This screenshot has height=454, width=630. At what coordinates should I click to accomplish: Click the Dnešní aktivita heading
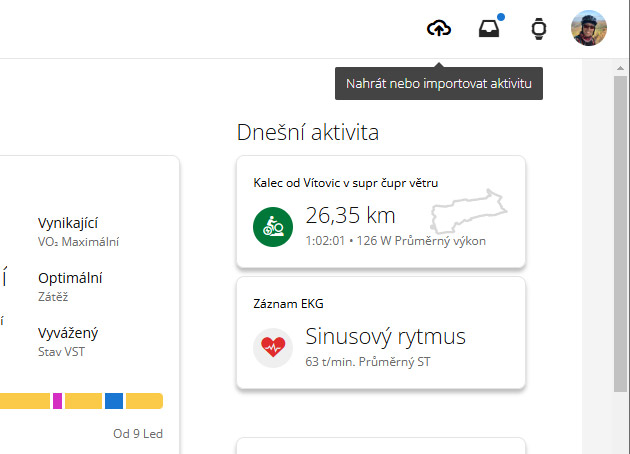(x=308, y=132)
